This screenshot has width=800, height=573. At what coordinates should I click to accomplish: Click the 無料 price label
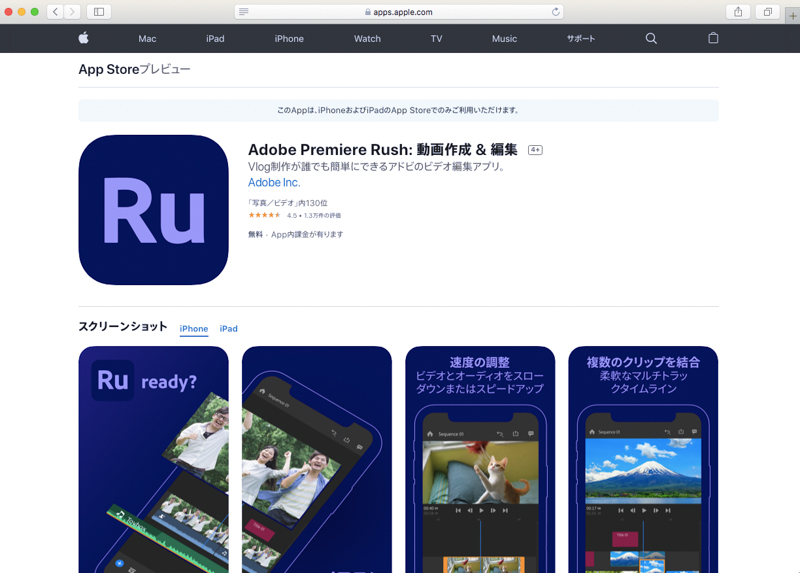pyautogui.click(x=255, y=235)
